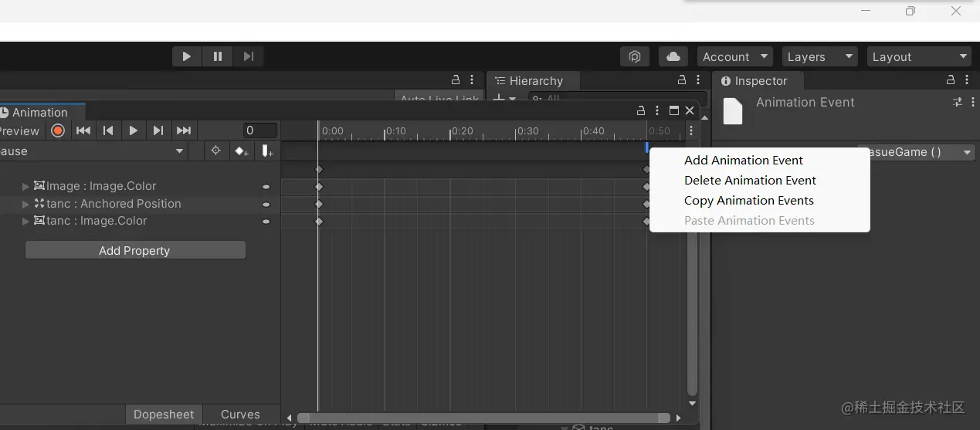Toggle the Hierarchy panel lock
The width and height of the screenshot is (980, 430).
[x=682, y=80]
